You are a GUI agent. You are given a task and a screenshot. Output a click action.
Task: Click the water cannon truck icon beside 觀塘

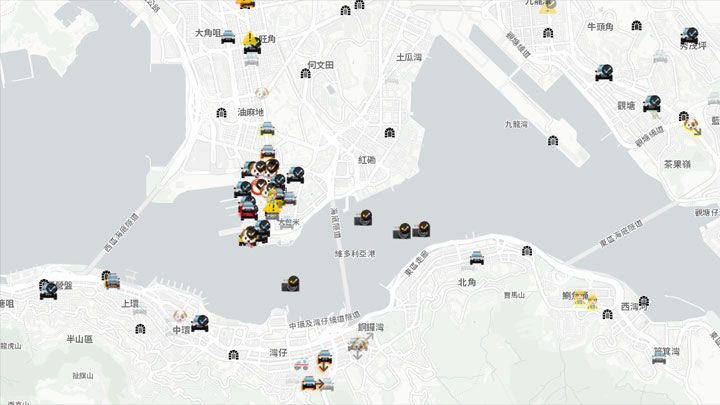[652, 104]
